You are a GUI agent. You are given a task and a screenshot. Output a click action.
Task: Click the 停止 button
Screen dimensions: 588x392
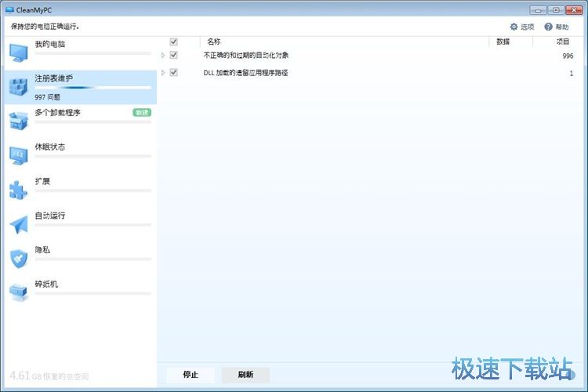click(x=191, y=375)
